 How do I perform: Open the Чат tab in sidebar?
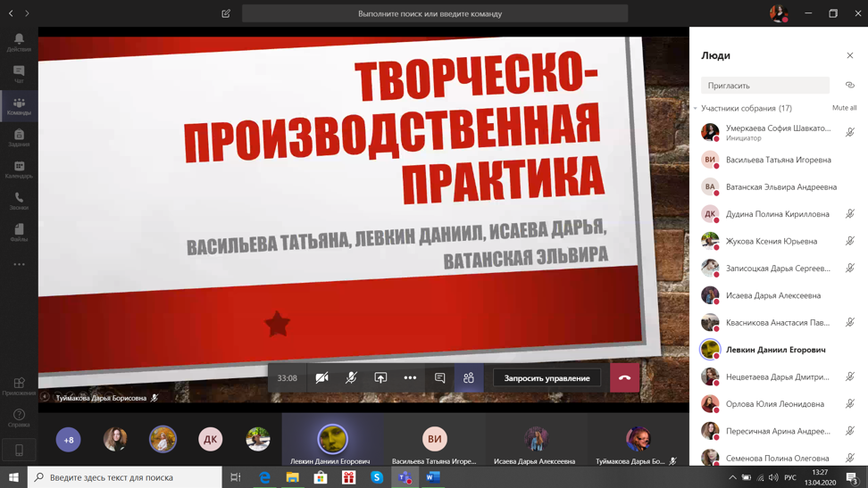[19, 73]
